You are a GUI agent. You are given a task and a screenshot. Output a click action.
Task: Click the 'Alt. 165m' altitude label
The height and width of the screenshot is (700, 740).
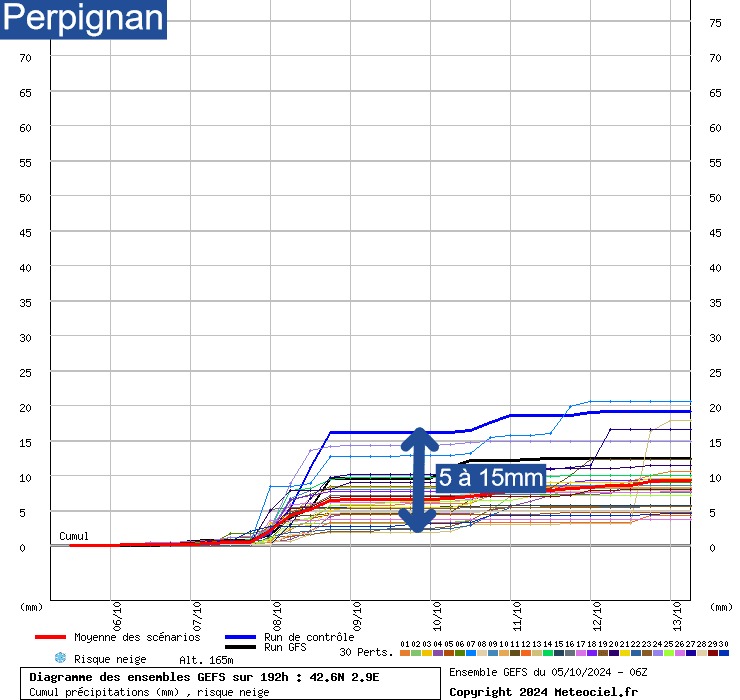pos(206,660)
